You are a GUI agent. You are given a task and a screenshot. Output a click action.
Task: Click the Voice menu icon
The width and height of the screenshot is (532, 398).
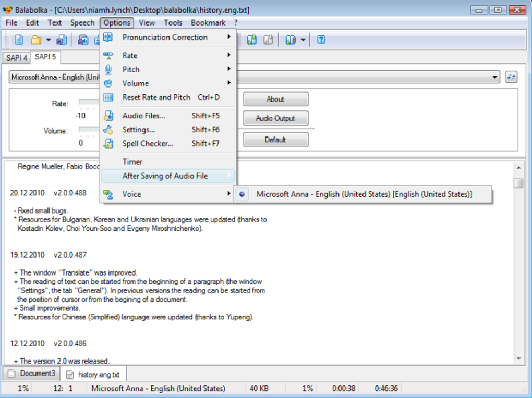point(108,194)
